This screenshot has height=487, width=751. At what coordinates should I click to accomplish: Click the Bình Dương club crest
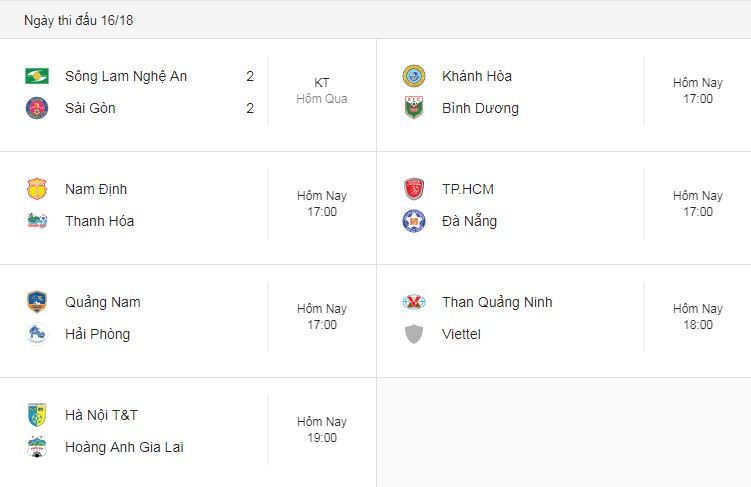tap(414, 108)
